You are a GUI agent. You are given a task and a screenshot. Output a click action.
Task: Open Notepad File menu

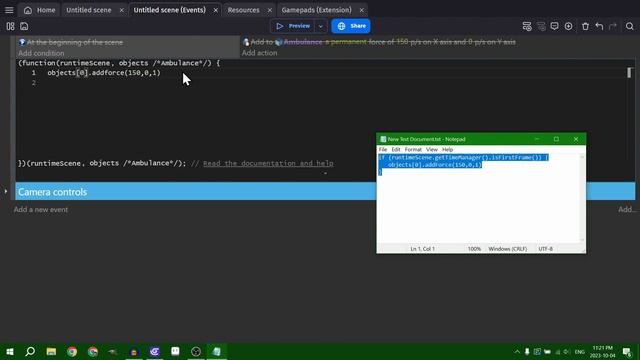point(383,150)
